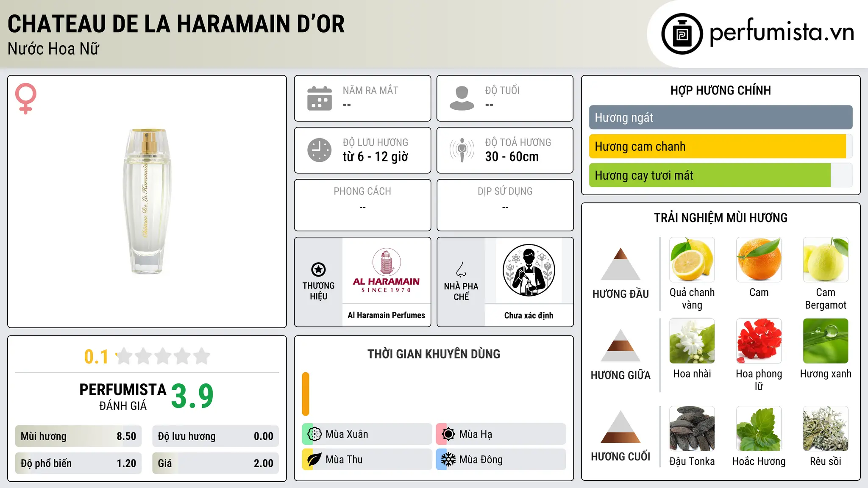The height and width of the screenshot is (488, 868).
Task: Click the leaf icon for Mùa Thu
Action: click(x=314, y=460)
